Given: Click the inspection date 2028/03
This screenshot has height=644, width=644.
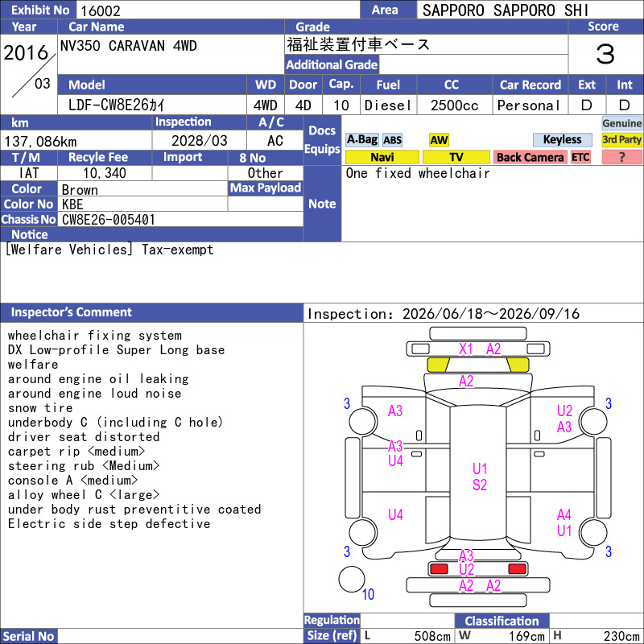Looking at the screenshot, I should [199, 141].
